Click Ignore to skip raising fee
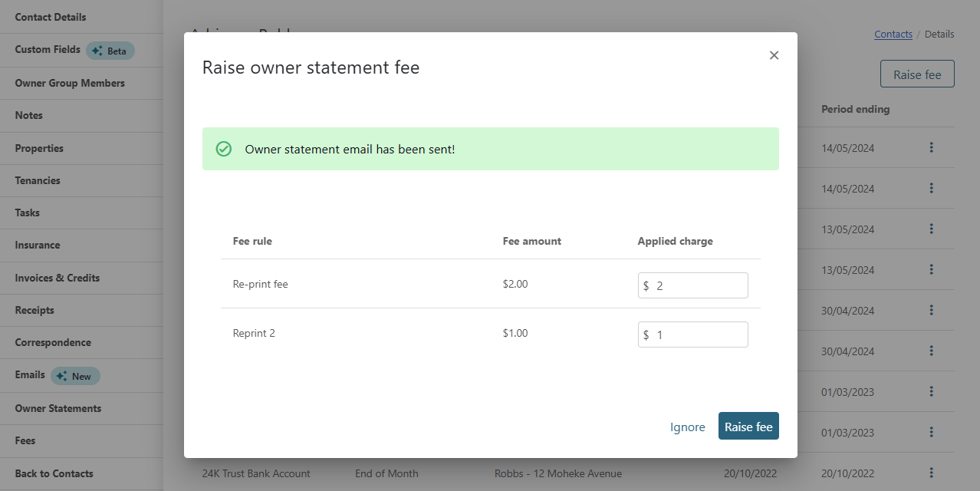 (x=687, y=427)
